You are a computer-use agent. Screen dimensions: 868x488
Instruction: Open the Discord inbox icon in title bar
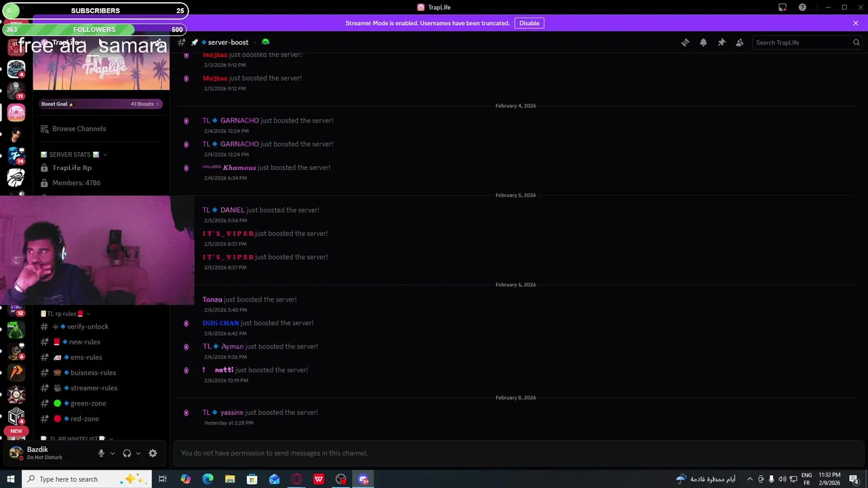pyautogui.click(x=783, y=7)
